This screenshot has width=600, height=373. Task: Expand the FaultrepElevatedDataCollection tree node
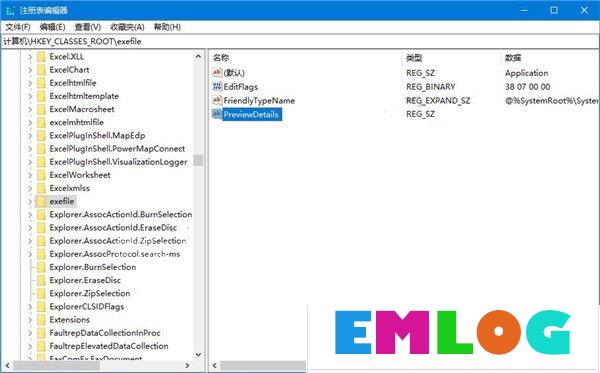point(30,346)
